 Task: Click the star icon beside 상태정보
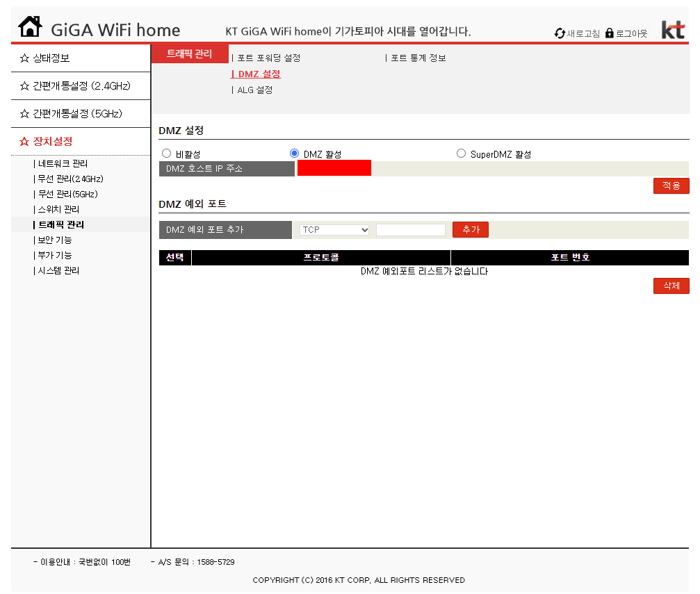click(24, 58)
